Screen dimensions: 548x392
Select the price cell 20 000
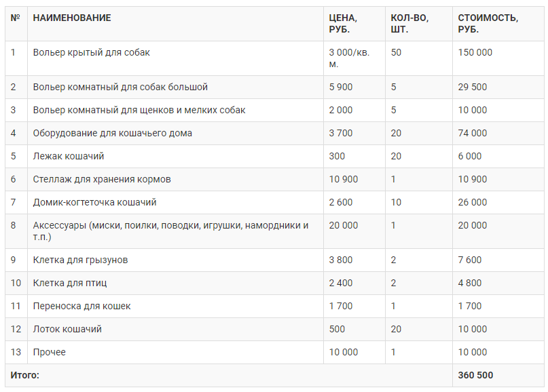[354, 231]
